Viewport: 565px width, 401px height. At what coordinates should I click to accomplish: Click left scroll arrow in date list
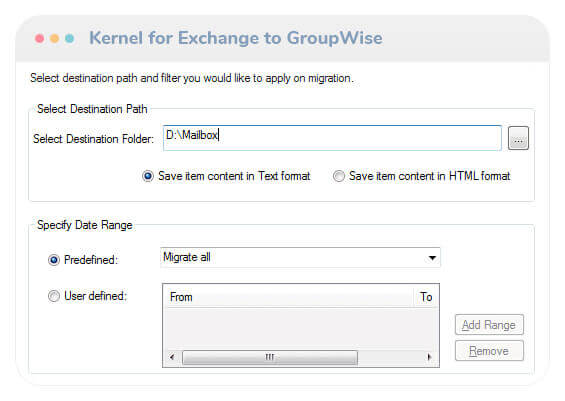click(x=172, y=357)
